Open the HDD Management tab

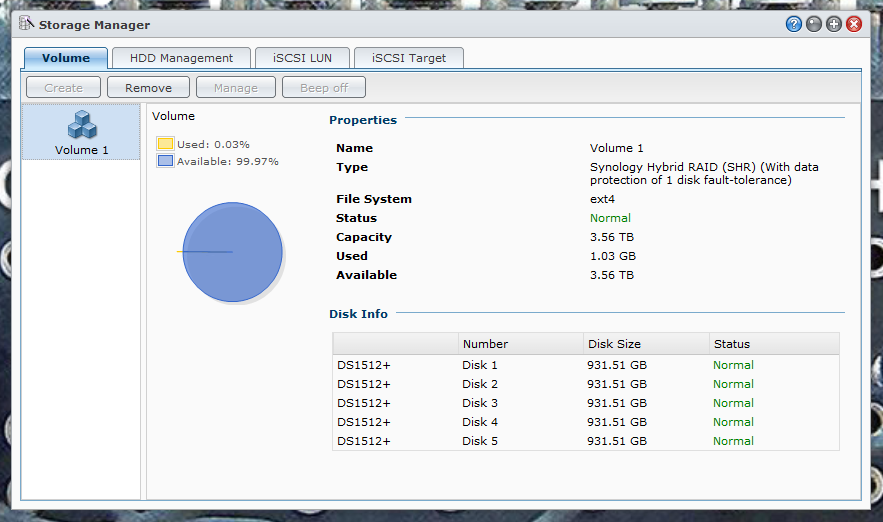pyautogui.click(x=181, y=58)
